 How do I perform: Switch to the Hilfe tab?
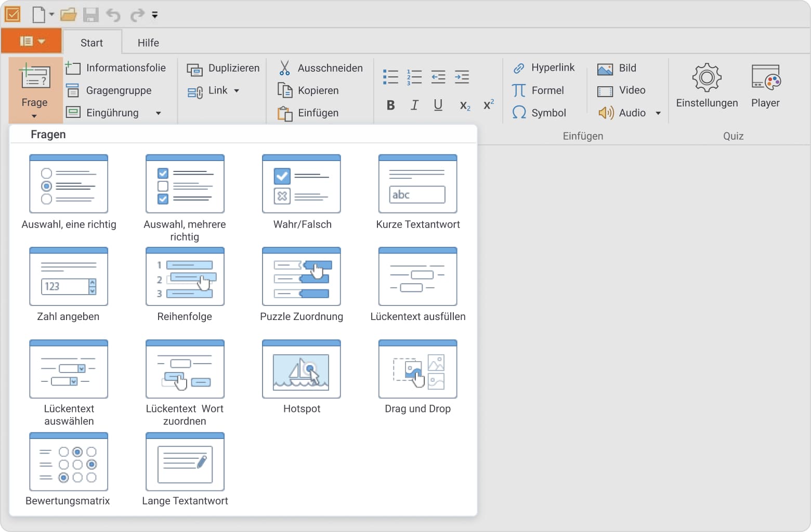point(148,43)
